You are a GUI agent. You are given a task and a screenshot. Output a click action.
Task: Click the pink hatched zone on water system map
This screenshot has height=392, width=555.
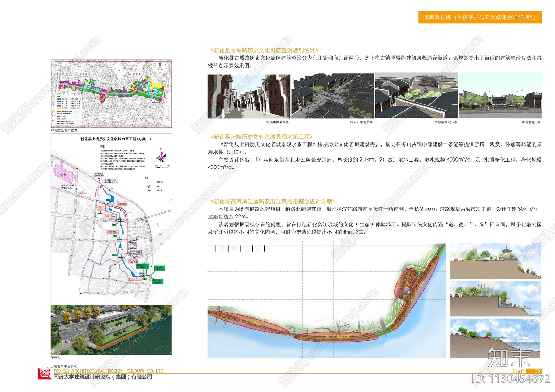pyautogui.click(x=64, y=172)
